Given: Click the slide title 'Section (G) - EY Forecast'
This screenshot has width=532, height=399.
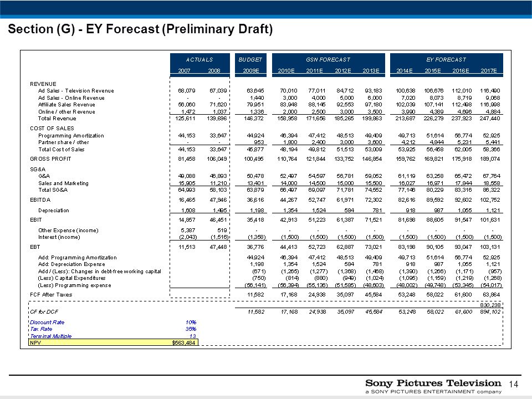Looking at the screenshot, I should [x=140, y=29].
